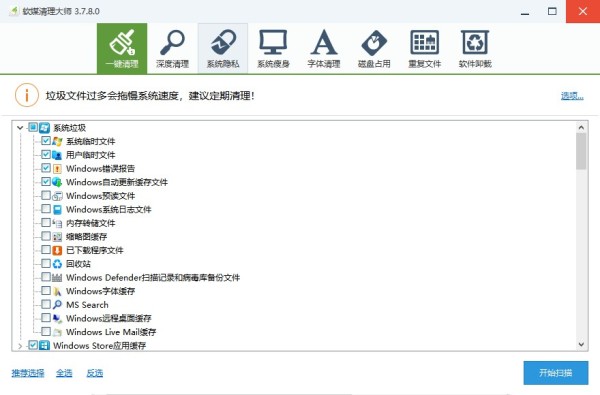Image resolution: width=600 pixels, height=395 pixels.
Task: Click the 缩略图缓存 thumbnail icon
Action: (x=57, y=237)
